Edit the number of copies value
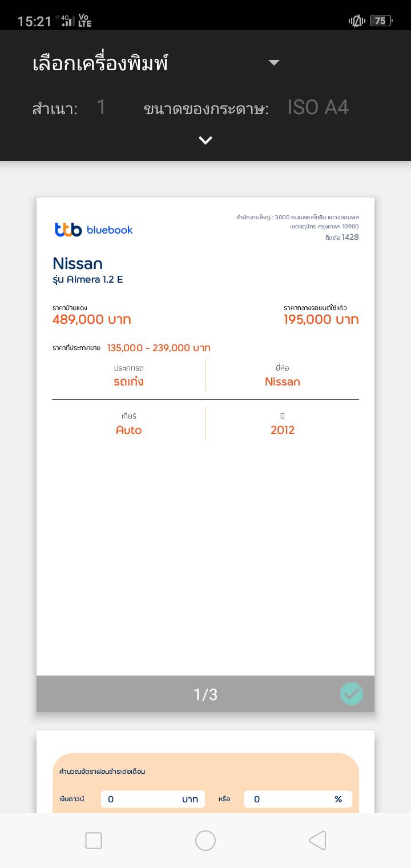The image size is (411, 868). 101,107
